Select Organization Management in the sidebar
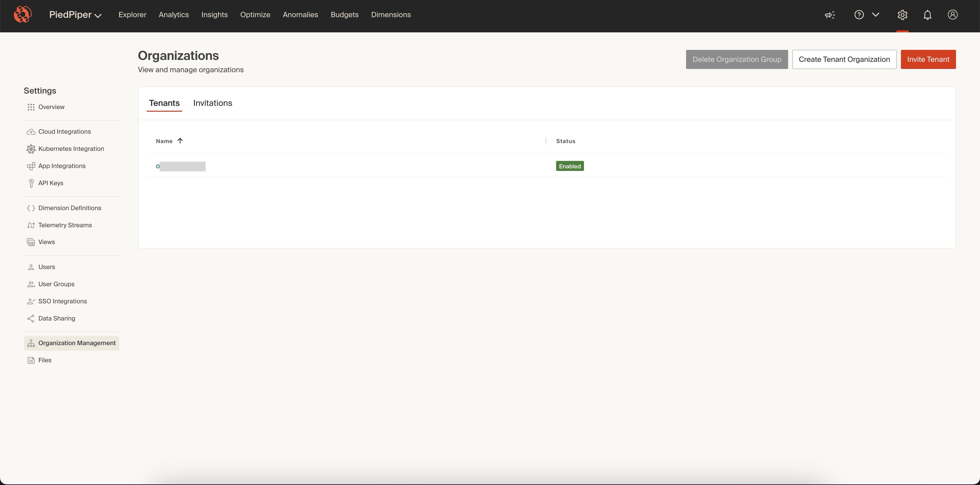 pyautogui.click(x=72, y=343)
